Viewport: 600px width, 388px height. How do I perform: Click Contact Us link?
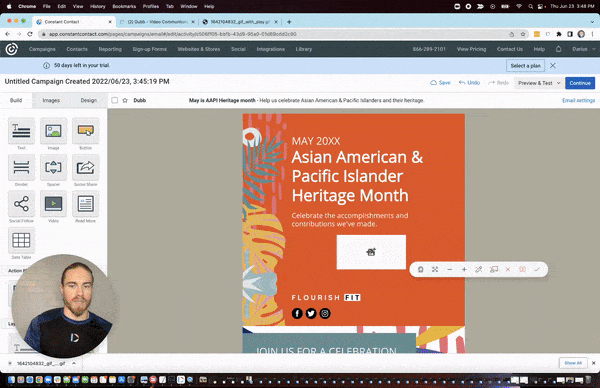(x=510, y=49)
